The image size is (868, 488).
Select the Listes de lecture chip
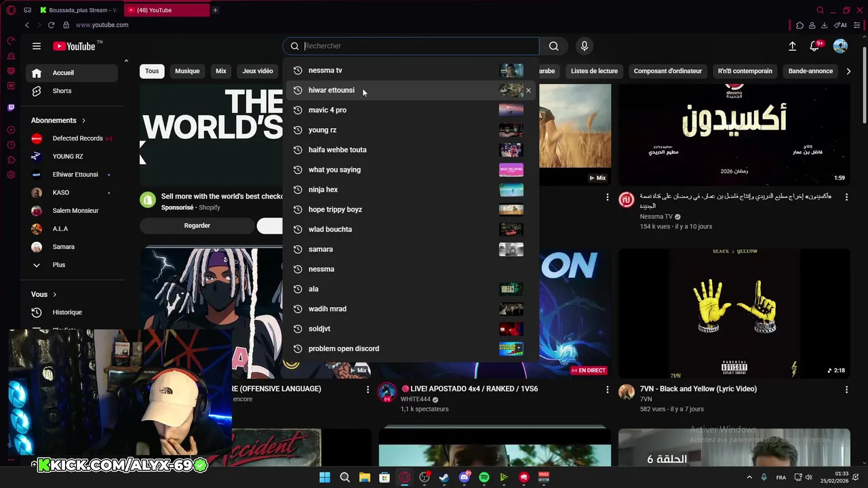(594, 71)
